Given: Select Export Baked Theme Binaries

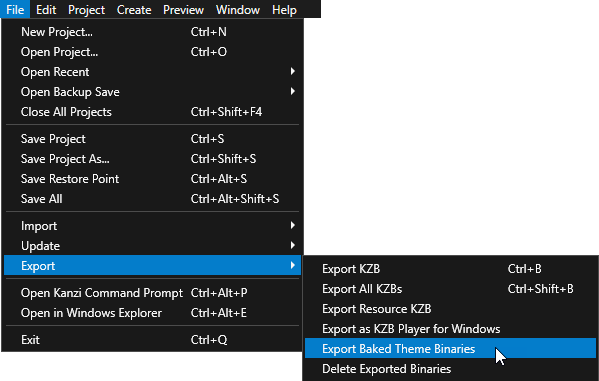Looking at the screenshot, I should tap(450, 349).
